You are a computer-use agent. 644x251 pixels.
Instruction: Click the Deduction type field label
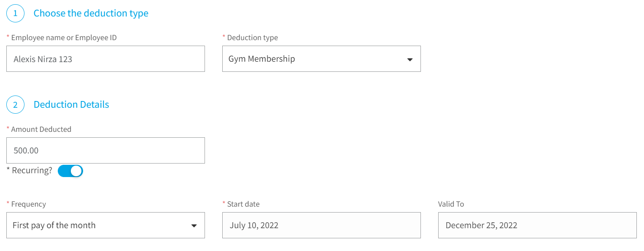point(253,38)
